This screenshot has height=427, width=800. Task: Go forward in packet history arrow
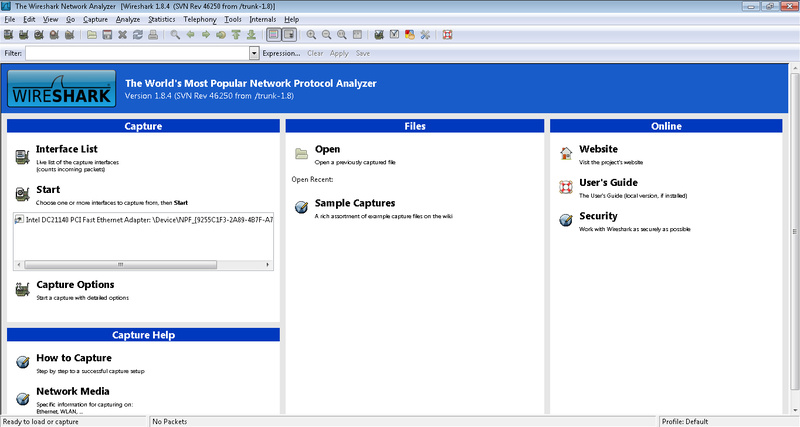[206, 35]
